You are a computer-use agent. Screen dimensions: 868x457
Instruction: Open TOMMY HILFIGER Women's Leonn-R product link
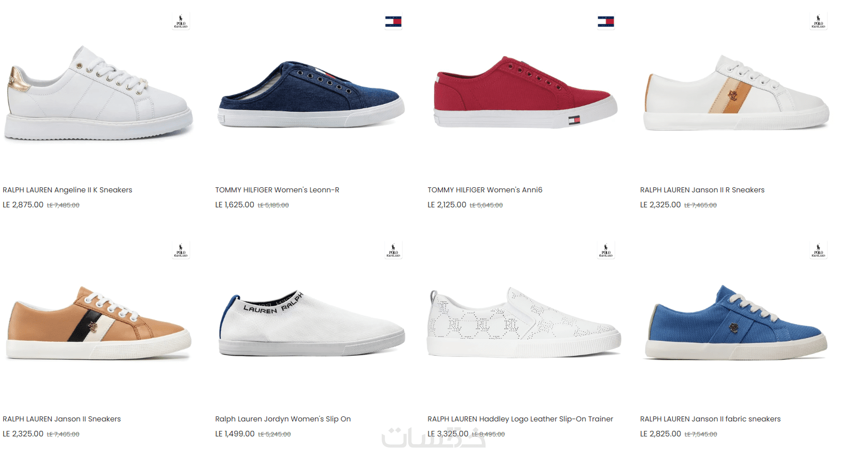coord(277,190)
